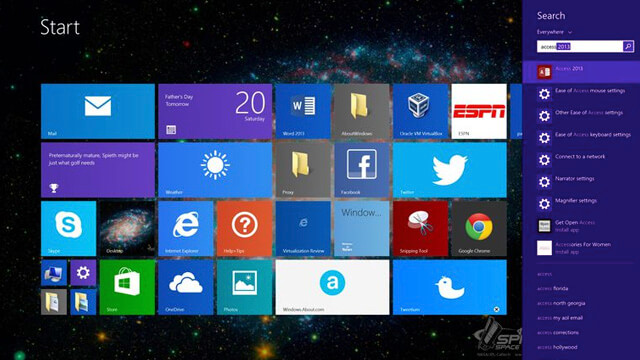The image size is (640, 360).
Task: Open the green Store tile
Action: pyautogui.click(x=127, y=287)
